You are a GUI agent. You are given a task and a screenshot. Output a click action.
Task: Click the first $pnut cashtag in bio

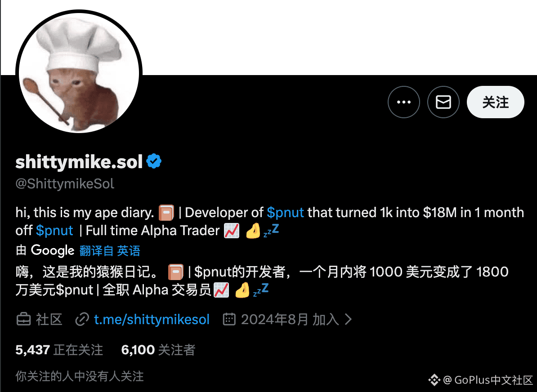click(x=285, y=213)
